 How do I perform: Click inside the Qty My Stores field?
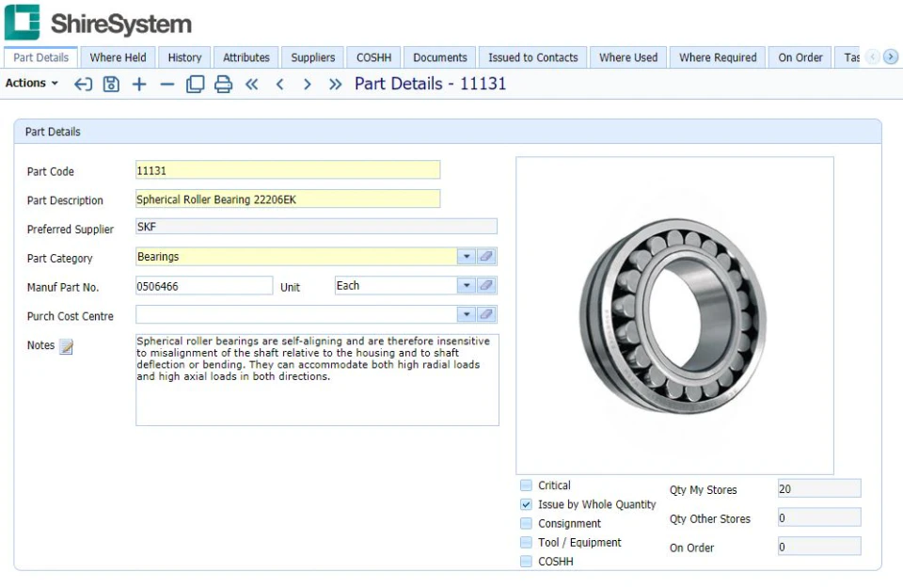[817, 488]
